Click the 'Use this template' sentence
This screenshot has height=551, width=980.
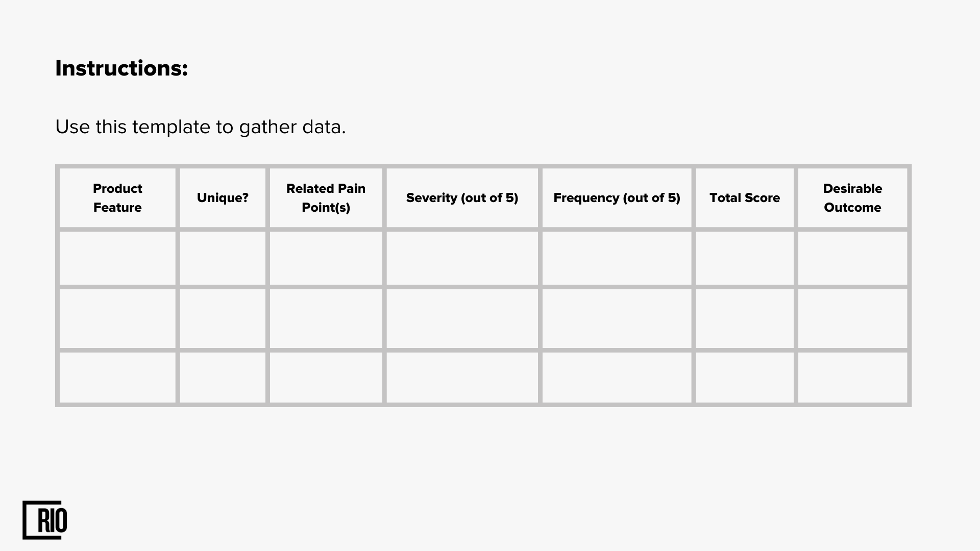click(x=201, y=127)
